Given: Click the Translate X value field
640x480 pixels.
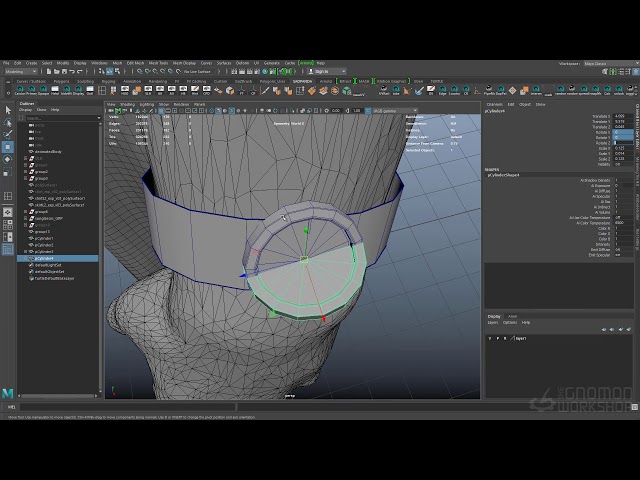Looking at the screenshot, I should click(x=623, y=116).
